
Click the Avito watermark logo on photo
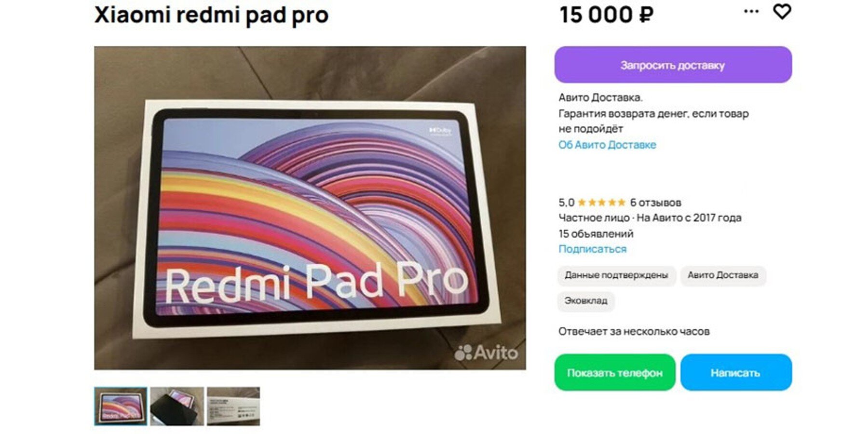point(486,353)
